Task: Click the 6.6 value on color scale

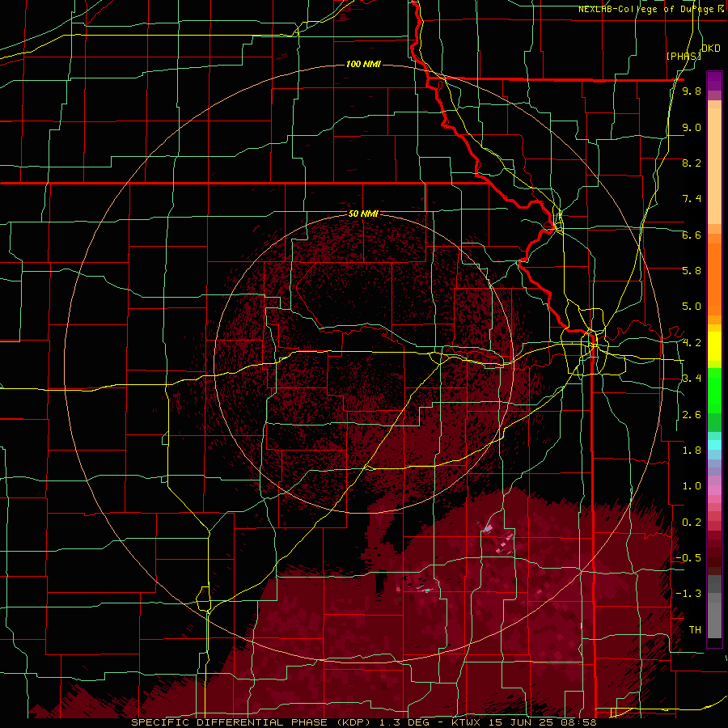Action: click(x=692, y=235)
